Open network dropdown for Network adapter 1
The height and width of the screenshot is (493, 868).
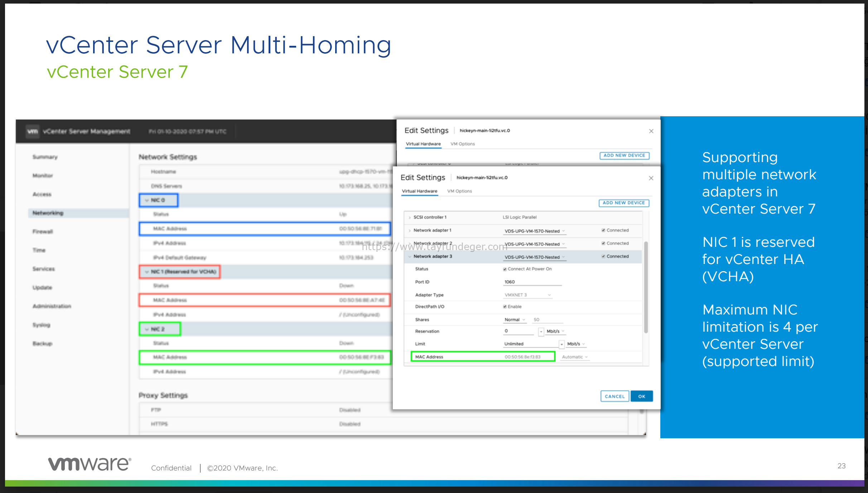tap(535, 231)
